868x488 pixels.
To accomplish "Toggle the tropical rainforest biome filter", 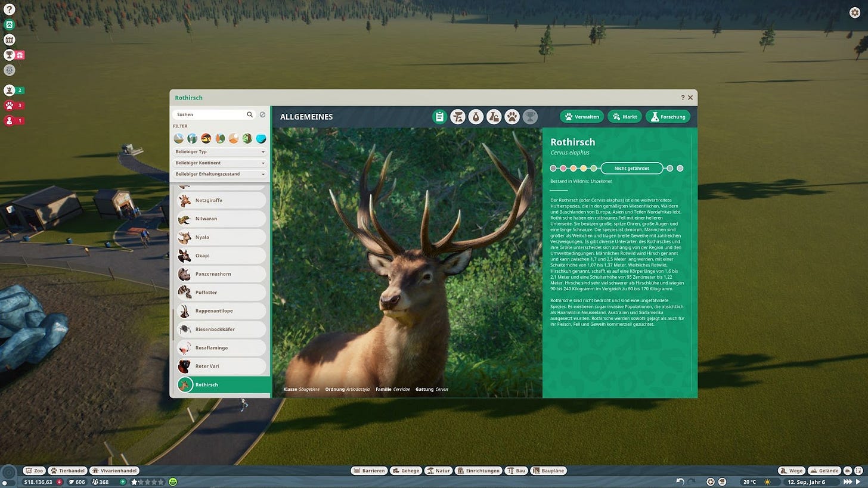I will click(247, 138).
